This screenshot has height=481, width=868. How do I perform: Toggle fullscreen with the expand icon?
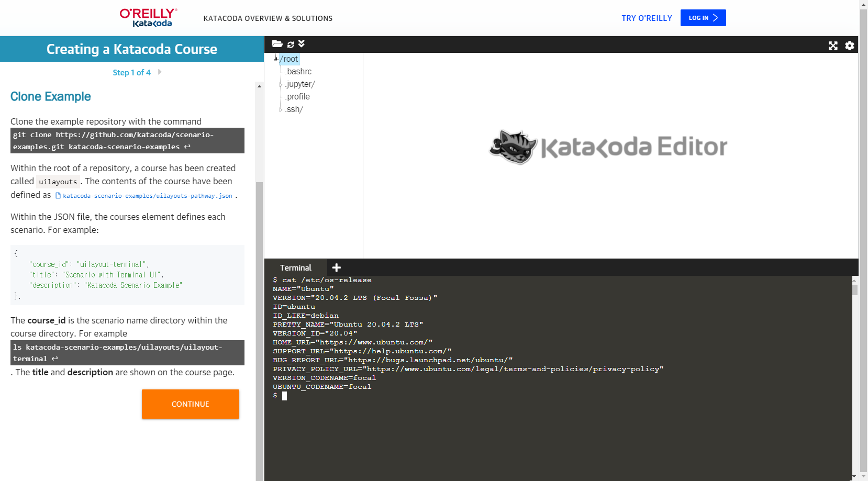[833, 46]
